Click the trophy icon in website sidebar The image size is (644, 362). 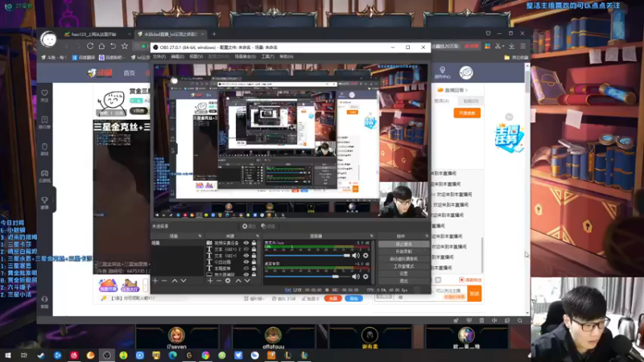44,200
